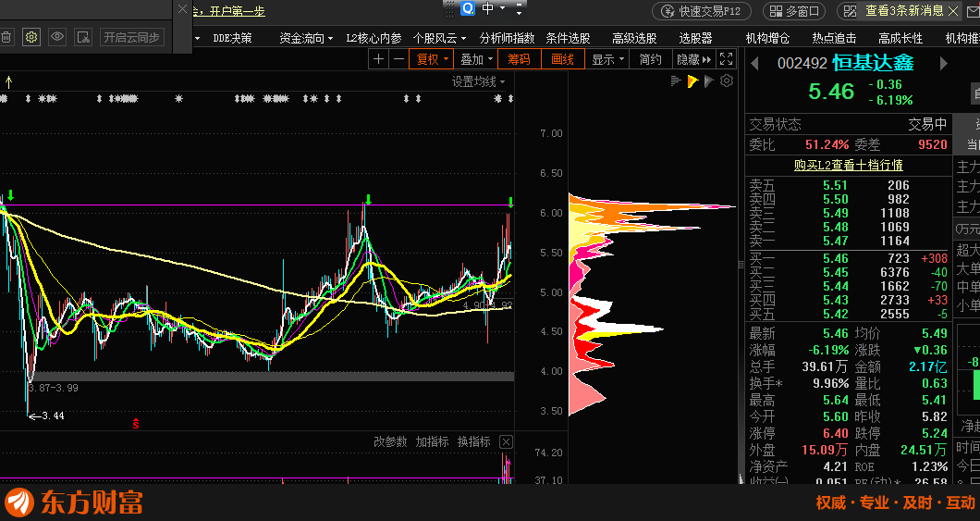
Task: Close the drawing tools panel
Action: (x=182, y=8)
